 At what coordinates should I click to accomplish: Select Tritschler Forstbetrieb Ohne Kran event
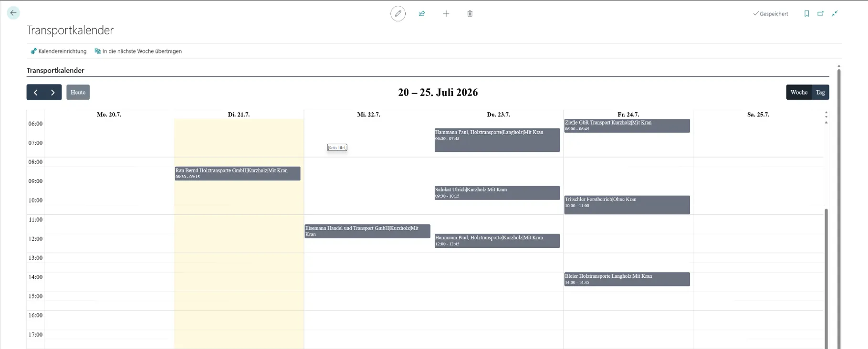627,205
